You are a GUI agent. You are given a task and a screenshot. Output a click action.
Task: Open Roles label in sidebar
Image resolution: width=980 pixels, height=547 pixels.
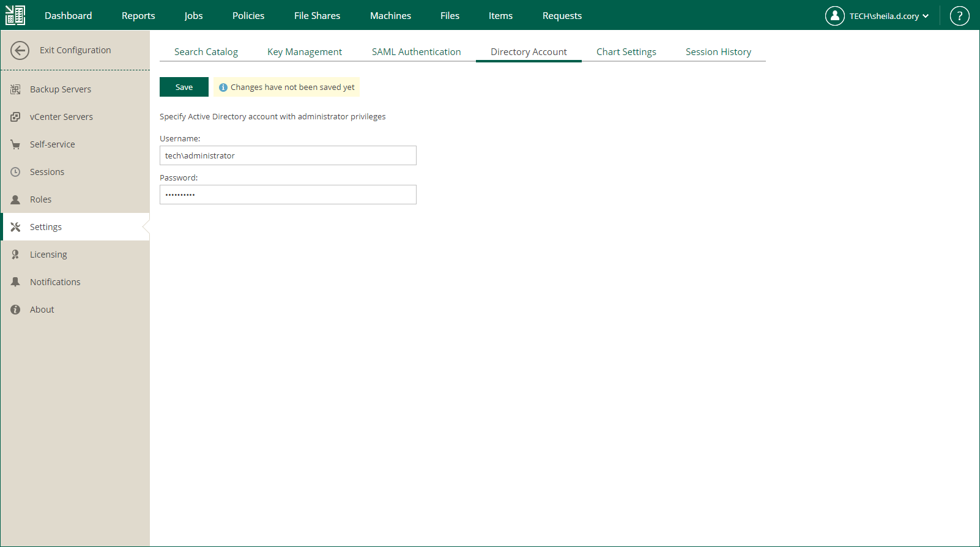point(41,199)
